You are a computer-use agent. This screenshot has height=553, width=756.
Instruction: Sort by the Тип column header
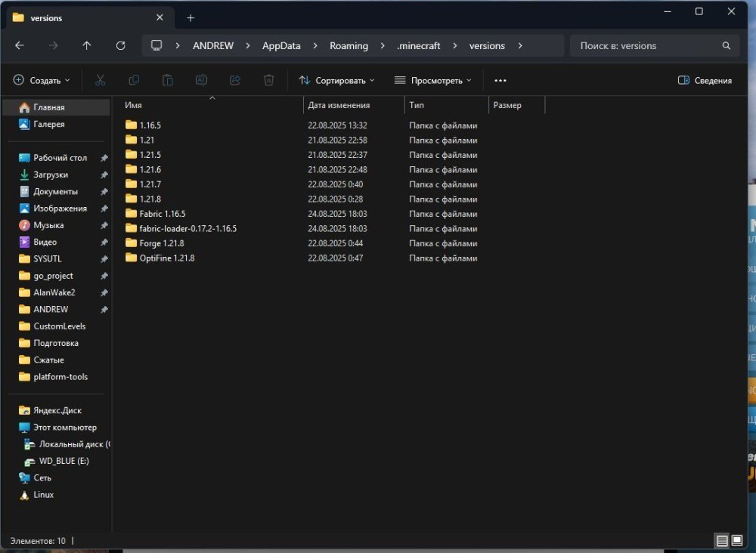tap(447, 105)
